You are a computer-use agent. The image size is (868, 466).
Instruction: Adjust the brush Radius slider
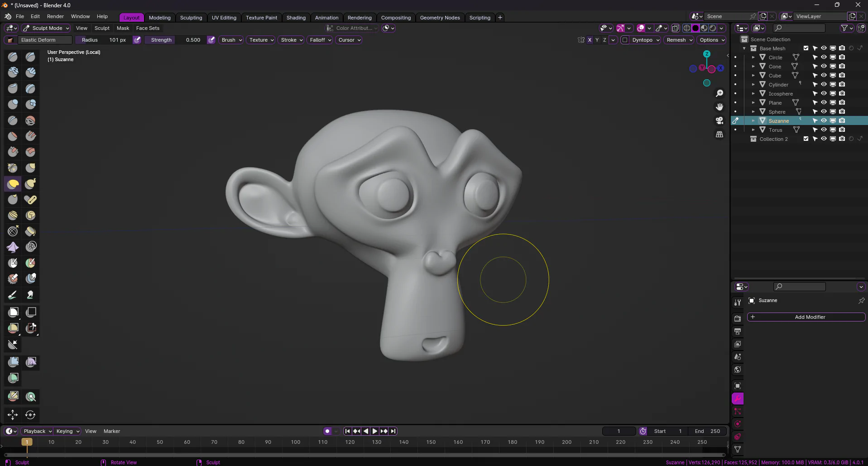pyautogui.click(x=104, y=40)
